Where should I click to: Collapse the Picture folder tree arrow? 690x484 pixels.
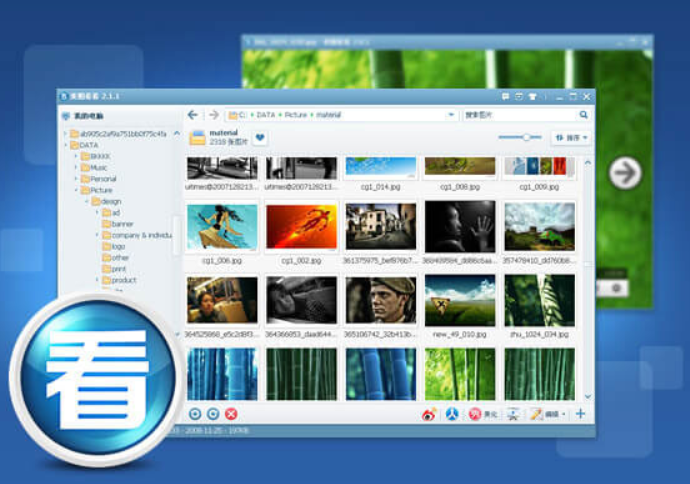pos(76,190)
